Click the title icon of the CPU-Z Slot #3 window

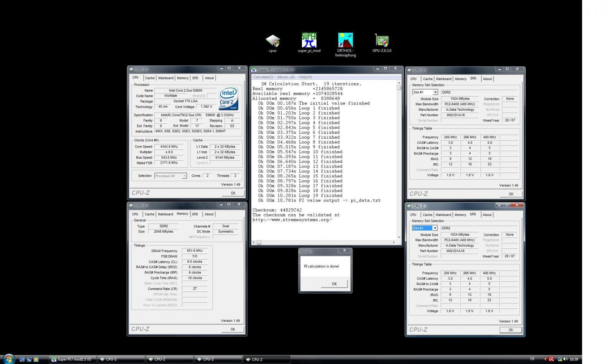click(409, 206)
